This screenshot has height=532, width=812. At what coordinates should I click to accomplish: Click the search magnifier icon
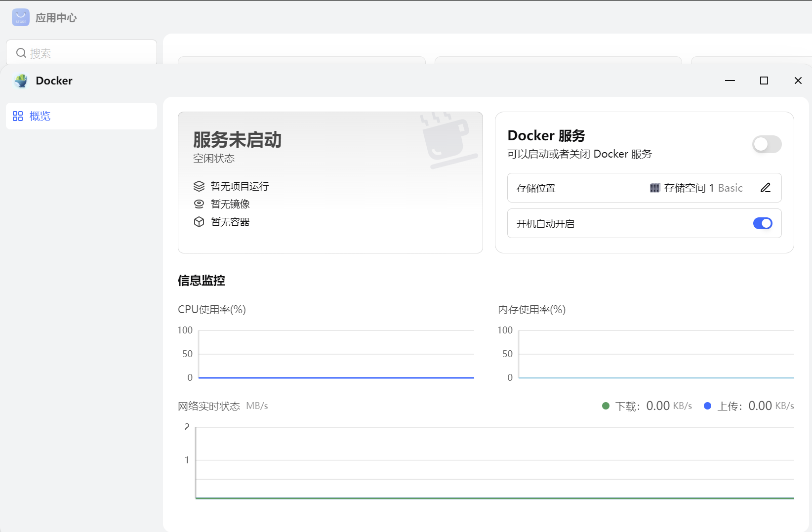tap(21, 52)
